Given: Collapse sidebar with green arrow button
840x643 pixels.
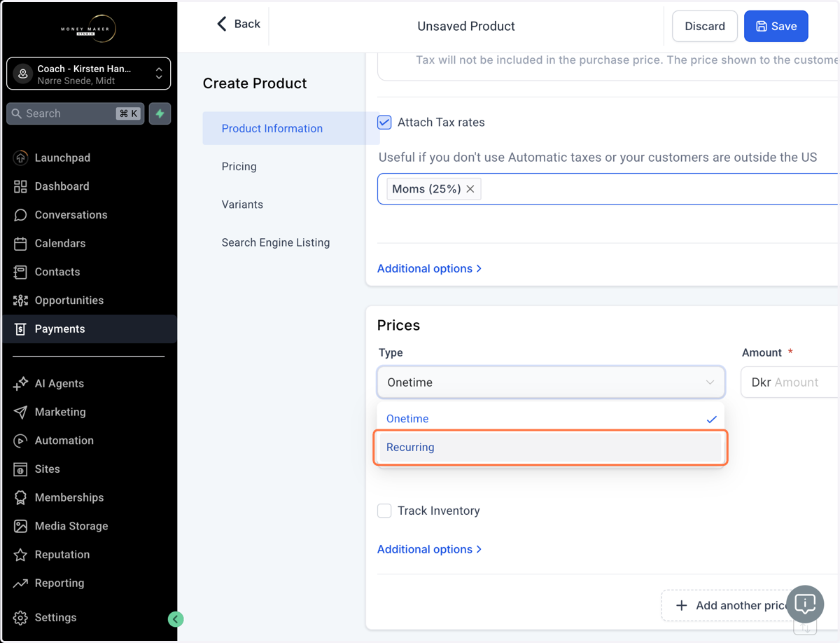Looking at the screenshot, I should [176, 619].
